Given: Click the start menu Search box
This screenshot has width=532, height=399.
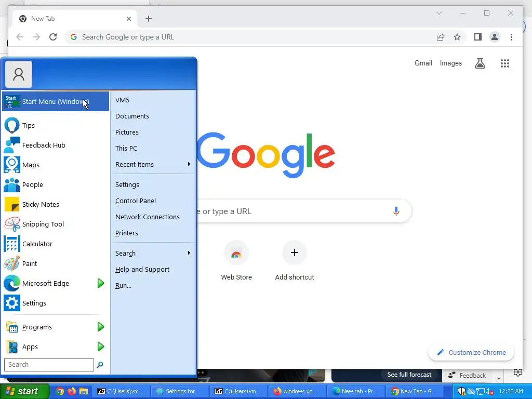Looking at the screenshot, I should 49,365.
